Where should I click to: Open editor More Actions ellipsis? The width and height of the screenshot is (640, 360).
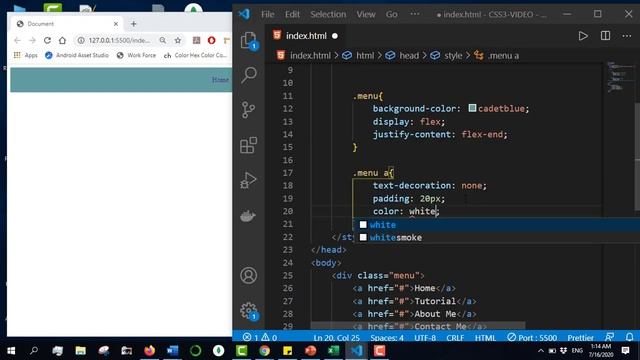[x=627, y=36]
